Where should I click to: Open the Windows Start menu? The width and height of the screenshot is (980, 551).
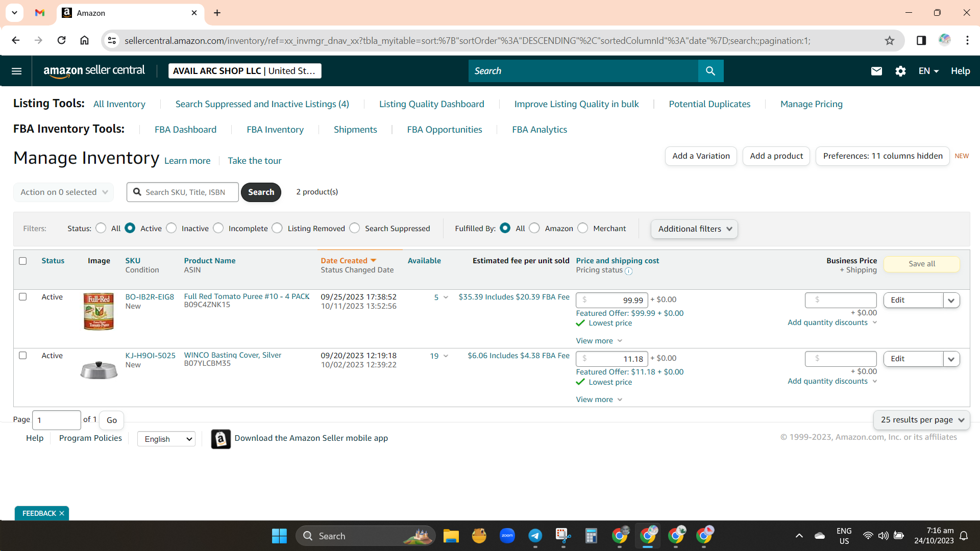click(x=279, y=536)
